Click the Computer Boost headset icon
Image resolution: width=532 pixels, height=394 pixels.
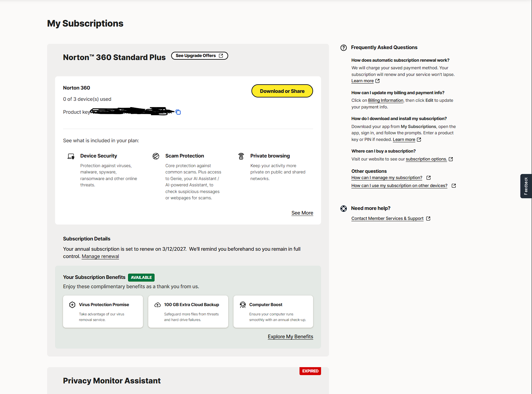tap(243, 305)
